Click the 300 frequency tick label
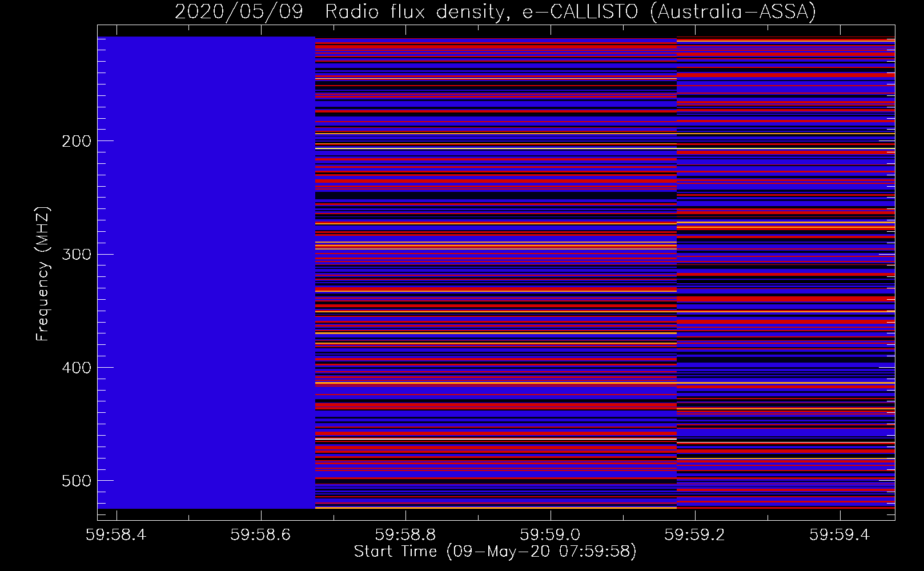The height and width of the screenshot is (571, 924). tap(77, 254)
